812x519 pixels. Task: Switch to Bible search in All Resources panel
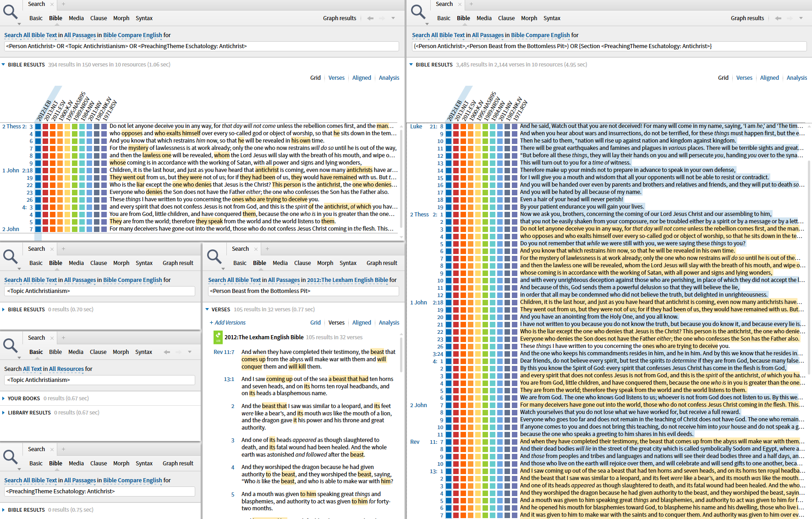click(55, 352)
